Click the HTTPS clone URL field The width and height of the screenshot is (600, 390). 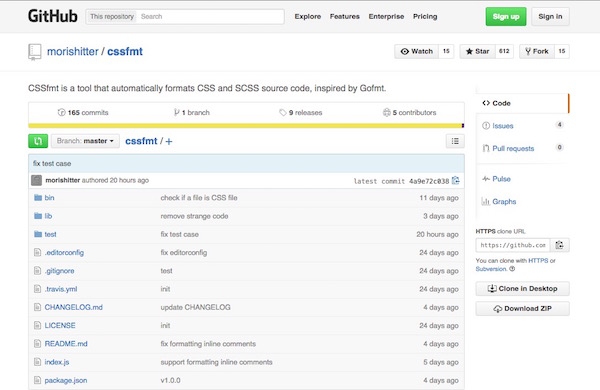coord(513,245)
